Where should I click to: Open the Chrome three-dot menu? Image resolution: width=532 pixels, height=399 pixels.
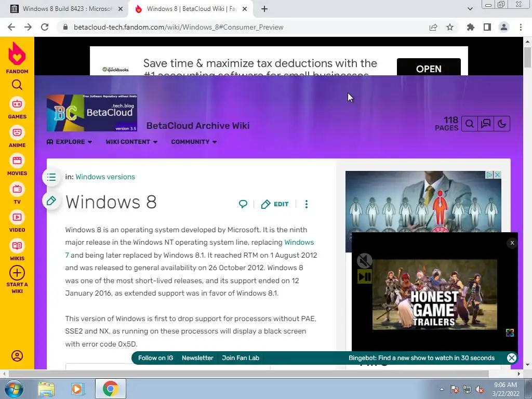pyautogui.click(x=521, y=27)
